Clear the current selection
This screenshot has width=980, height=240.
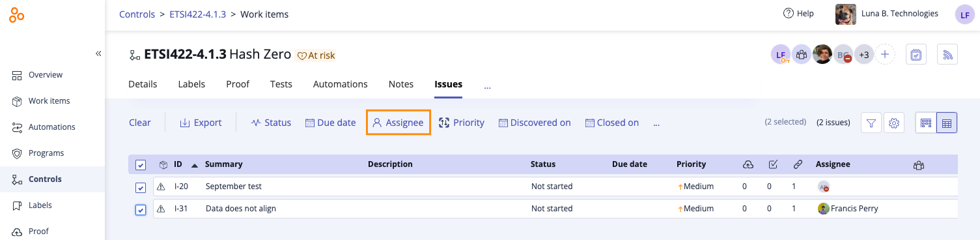[x=140, y=123]
